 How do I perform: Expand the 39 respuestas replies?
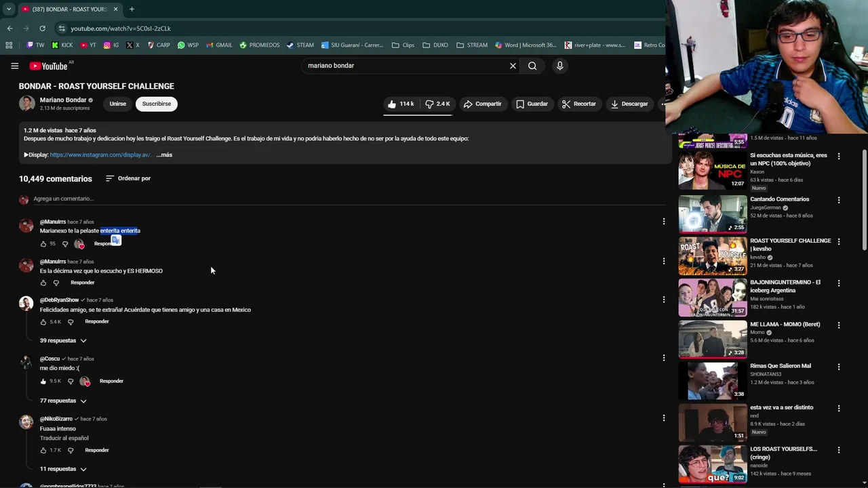63,340
